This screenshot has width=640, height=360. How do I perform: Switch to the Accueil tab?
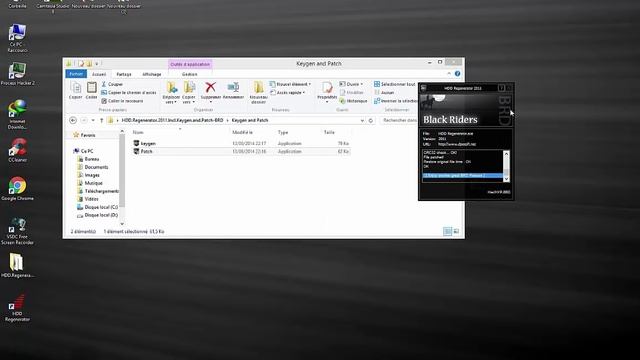pyautogui.click(x=99, y=74)
